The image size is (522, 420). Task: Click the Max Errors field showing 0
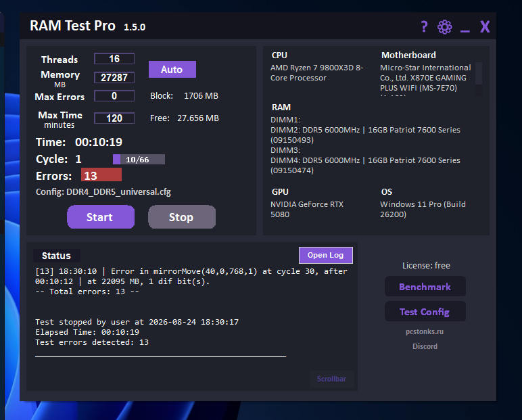(x=114, y=96)
